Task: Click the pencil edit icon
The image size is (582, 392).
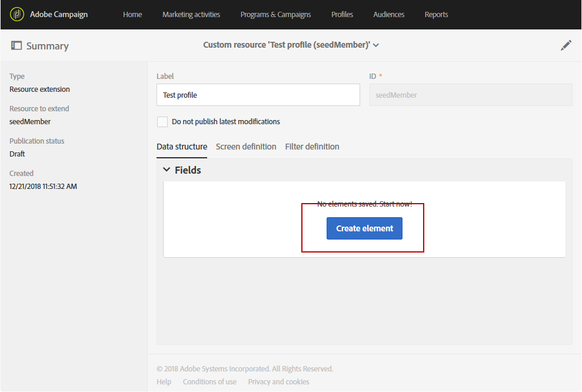Action: click(566, 45)
